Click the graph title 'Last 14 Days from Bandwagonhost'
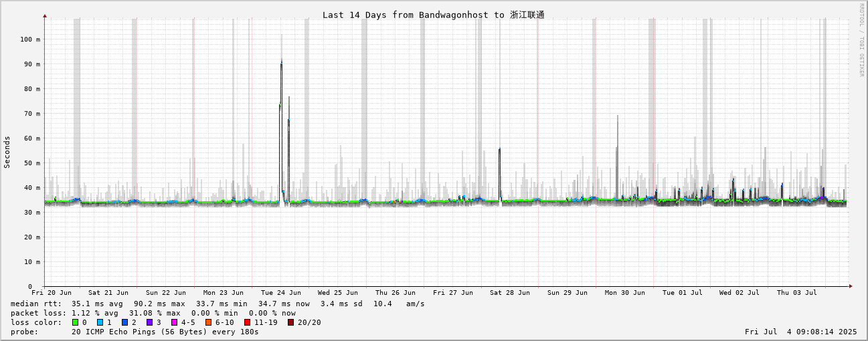 407,15
